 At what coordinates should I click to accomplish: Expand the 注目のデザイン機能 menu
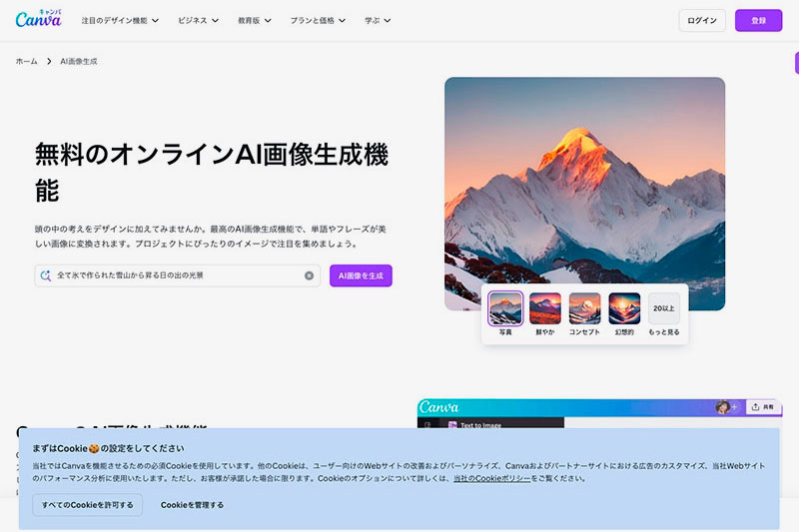tap(120, 20)
